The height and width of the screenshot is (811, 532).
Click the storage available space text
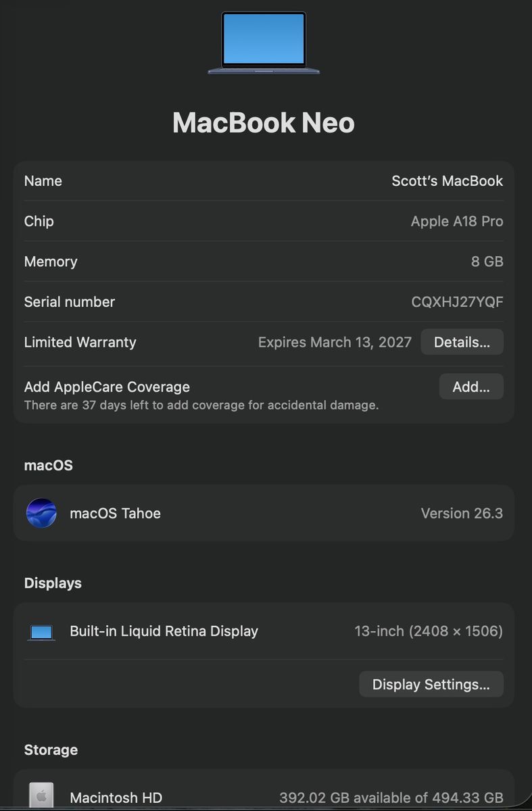[x=391, y=797]
